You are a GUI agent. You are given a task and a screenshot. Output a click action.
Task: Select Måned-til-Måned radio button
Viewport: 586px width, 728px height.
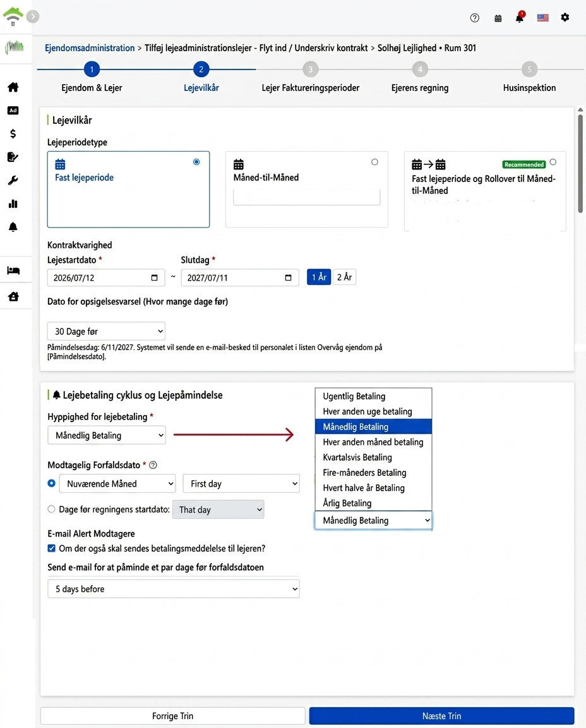pyautogui.click(x=374, y=162)
